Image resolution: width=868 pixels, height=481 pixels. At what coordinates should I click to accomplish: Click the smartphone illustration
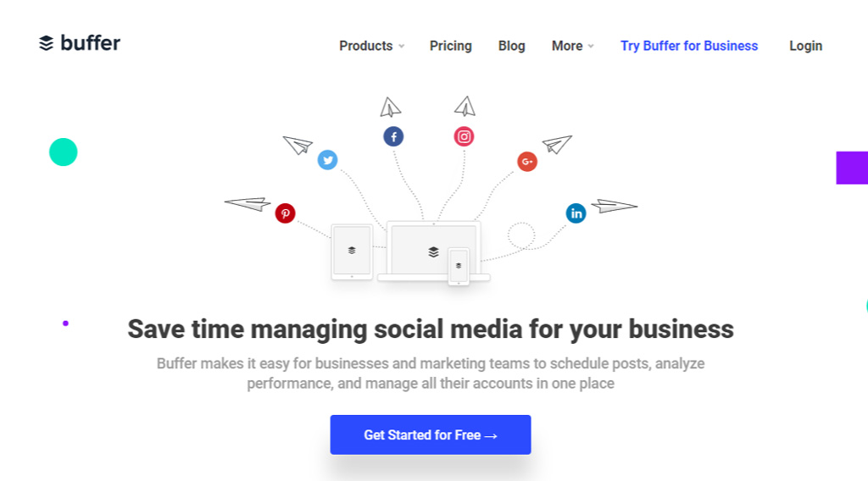pos(459,266)
